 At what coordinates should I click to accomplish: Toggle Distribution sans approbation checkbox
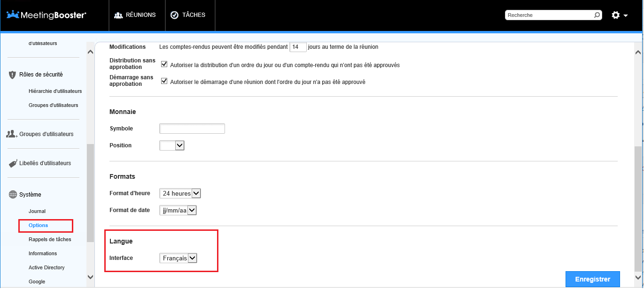[164, 64]
